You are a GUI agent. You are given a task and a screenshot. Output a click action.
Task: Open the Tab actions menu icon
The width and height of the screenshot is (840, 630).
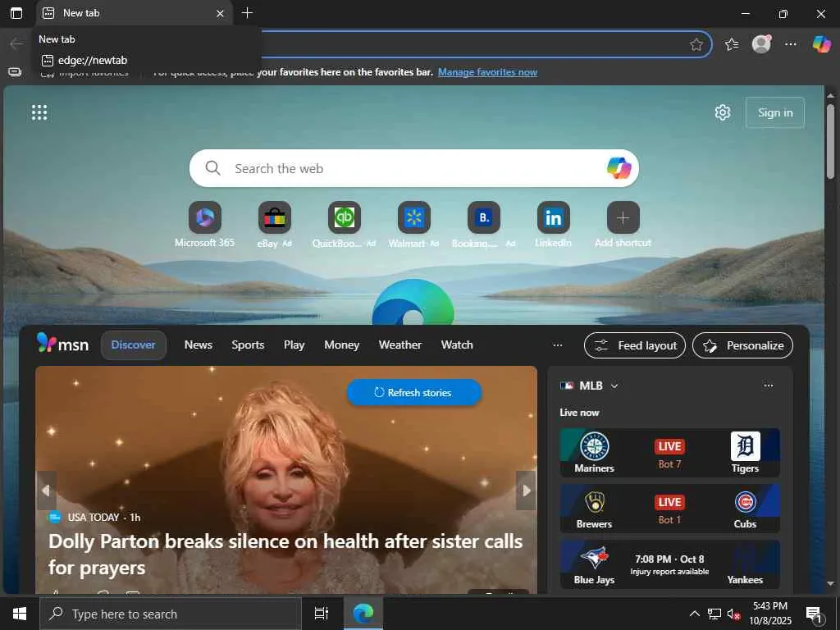tap(16, 13)
